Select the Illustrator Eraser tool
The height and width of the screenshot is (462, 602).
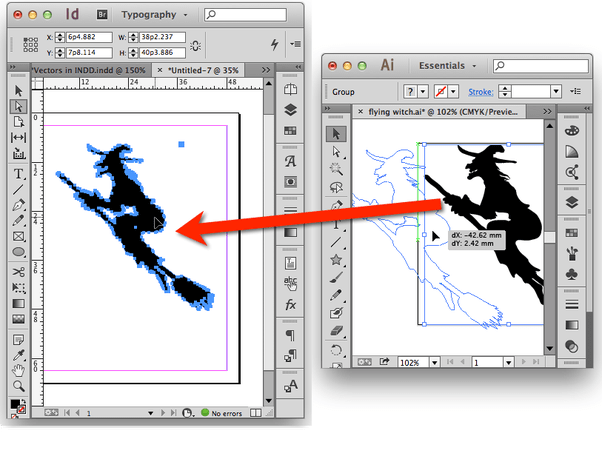click(336, 331)
